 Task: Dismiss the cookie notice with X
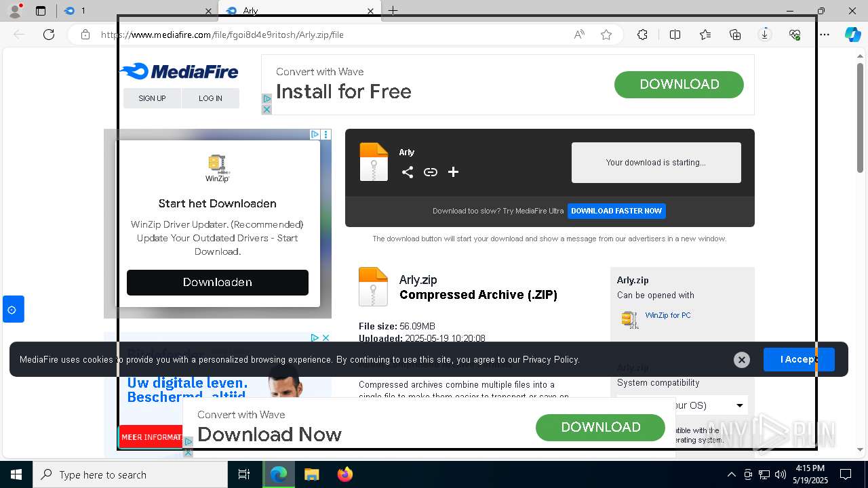pos(742,360)
